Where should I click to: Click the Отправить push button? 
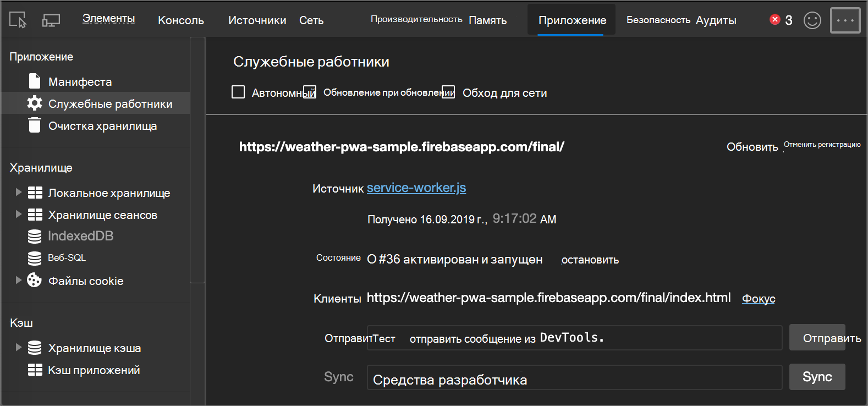(817, 338)
